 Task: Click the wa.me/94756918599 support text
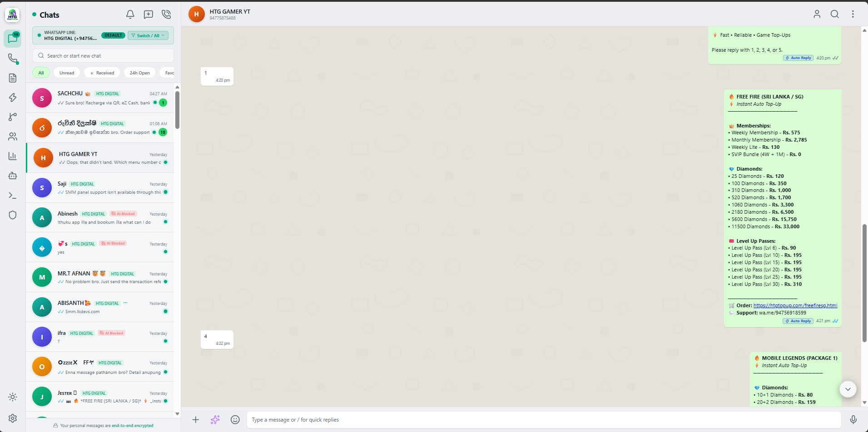pos(783,313)
